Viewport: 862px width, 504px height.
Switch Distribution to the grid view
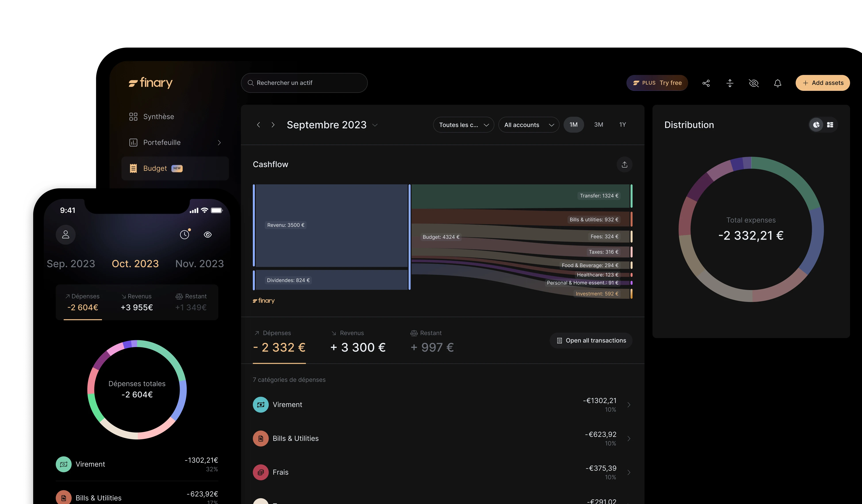pyautogui.click(x=830, y=125)
